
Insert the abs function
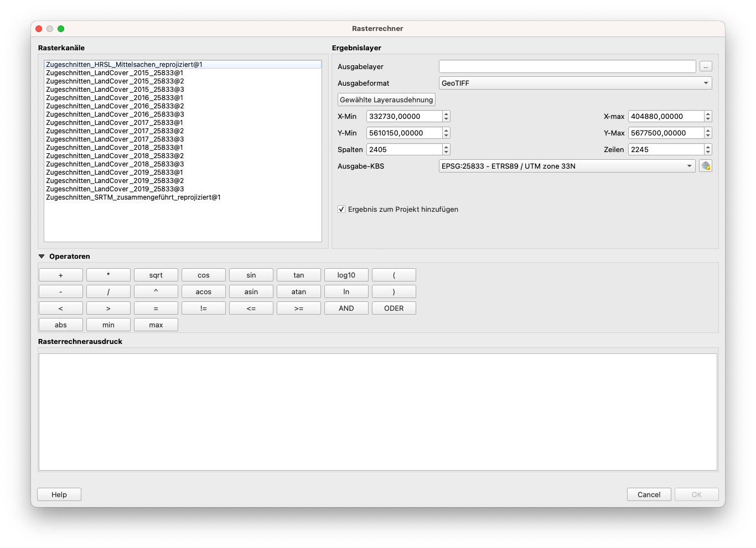[x=61, y=325]
